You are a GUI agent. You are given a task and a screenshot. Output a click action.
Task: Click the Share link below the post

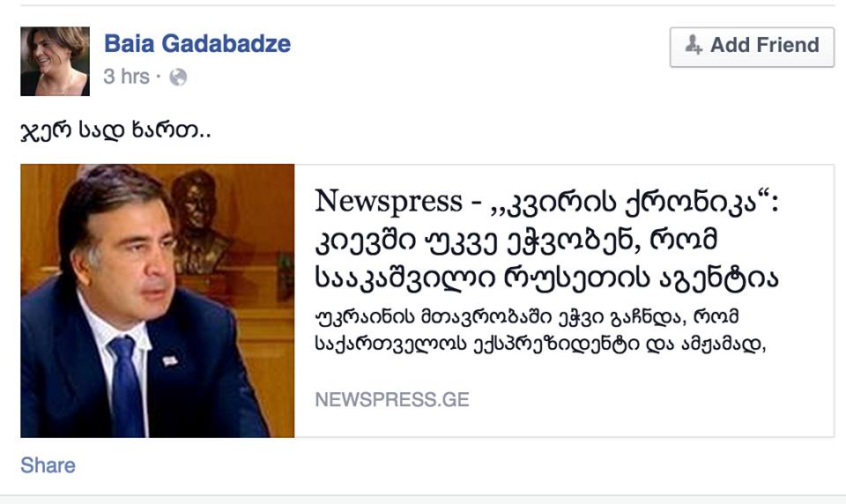pyautogui.click(x=48, y=465)
